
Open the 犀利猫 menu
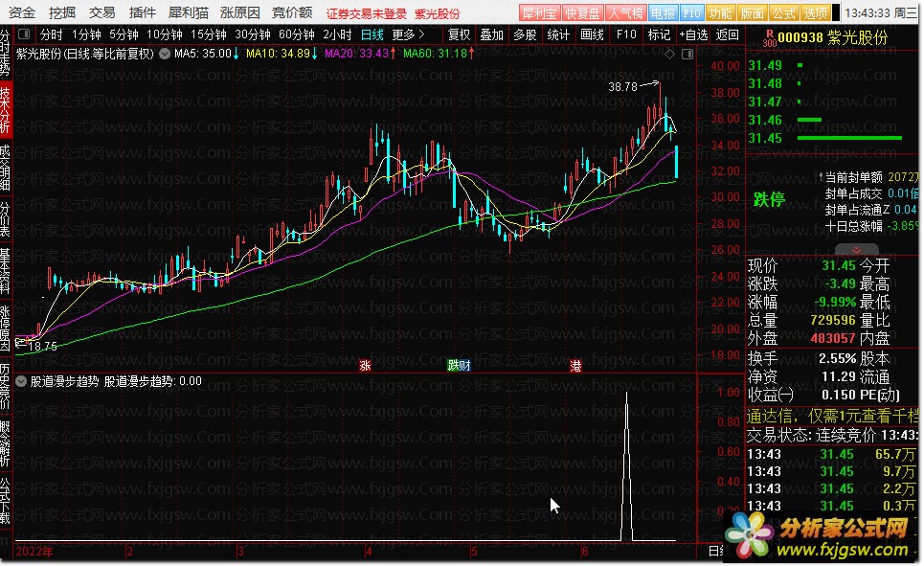tap(189, 12)
